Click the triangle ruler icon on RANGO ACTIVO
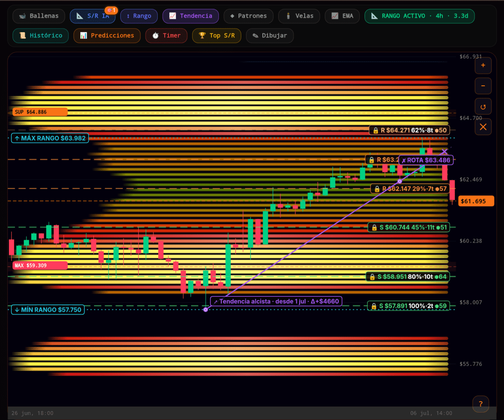 coord(374,16)
